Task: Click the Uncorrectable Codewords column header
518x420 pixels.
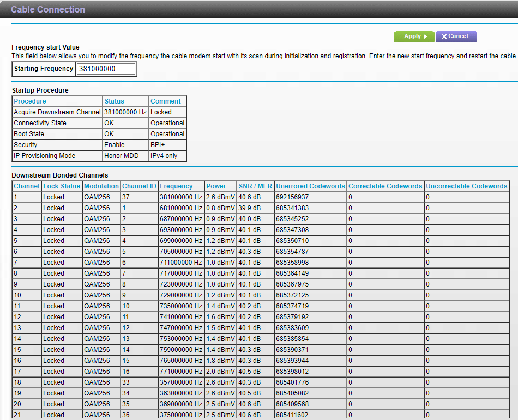Action: coord(467,186)
